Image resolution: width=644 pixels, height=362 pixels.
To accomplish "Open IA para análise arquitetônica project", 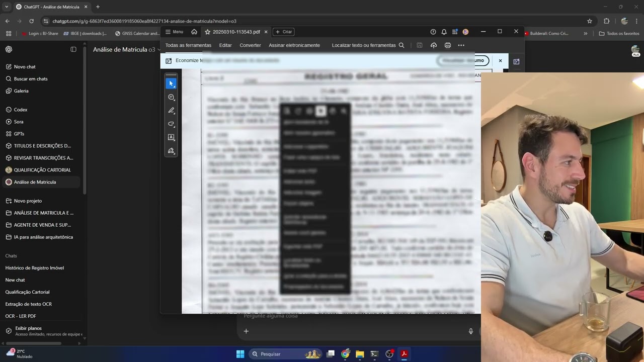I will click(x=40, y=237).
